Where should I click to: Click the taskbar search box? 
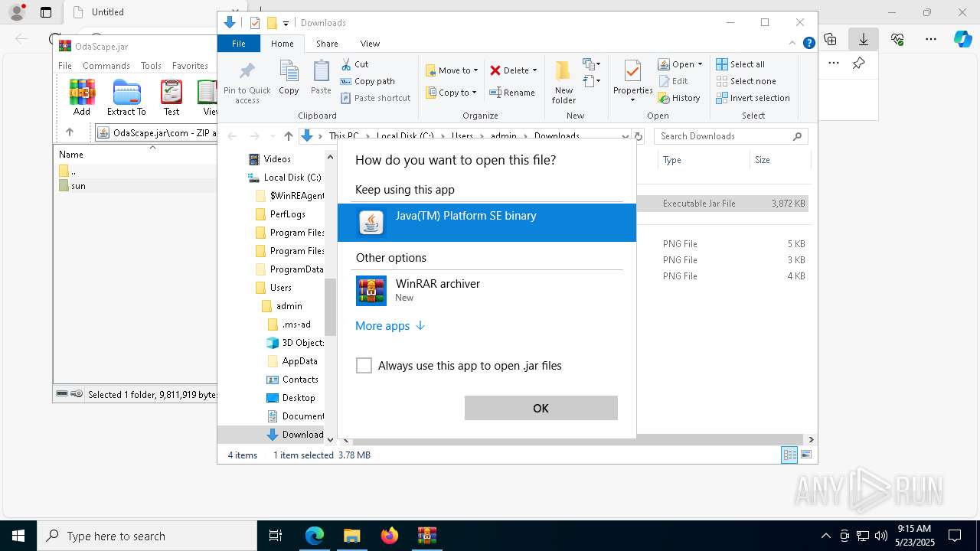click(x=147, y=536)
